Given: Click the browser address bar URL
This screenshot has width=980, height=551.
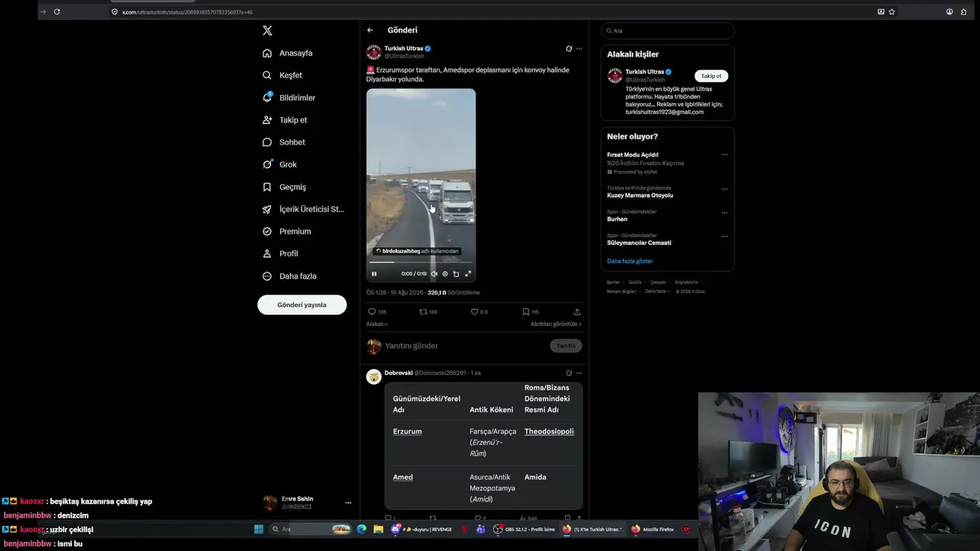Looking at the screenshot, I should [188, 12].
